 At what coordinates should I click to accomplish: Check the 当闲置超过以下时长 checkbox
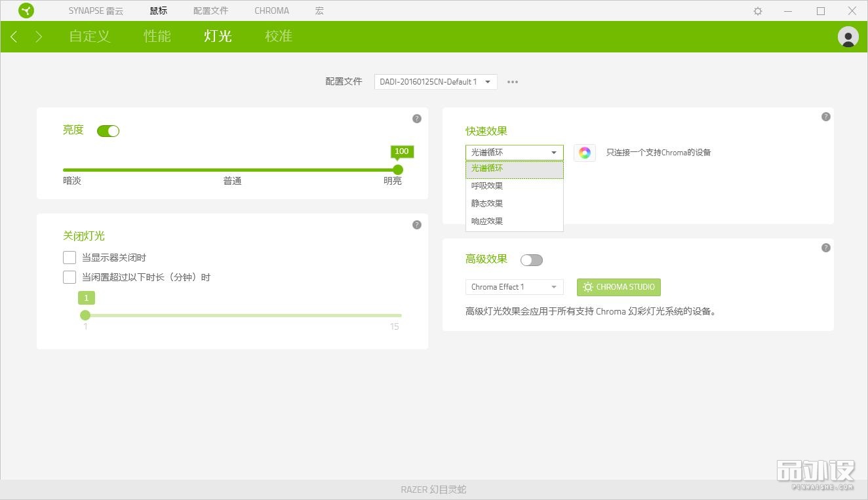[x=69, y=277]
